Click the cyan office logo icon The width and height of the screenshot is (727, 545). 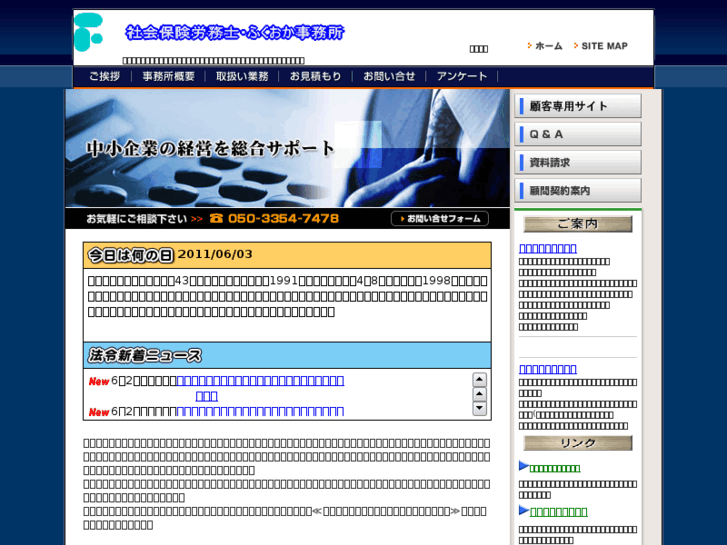88,32
